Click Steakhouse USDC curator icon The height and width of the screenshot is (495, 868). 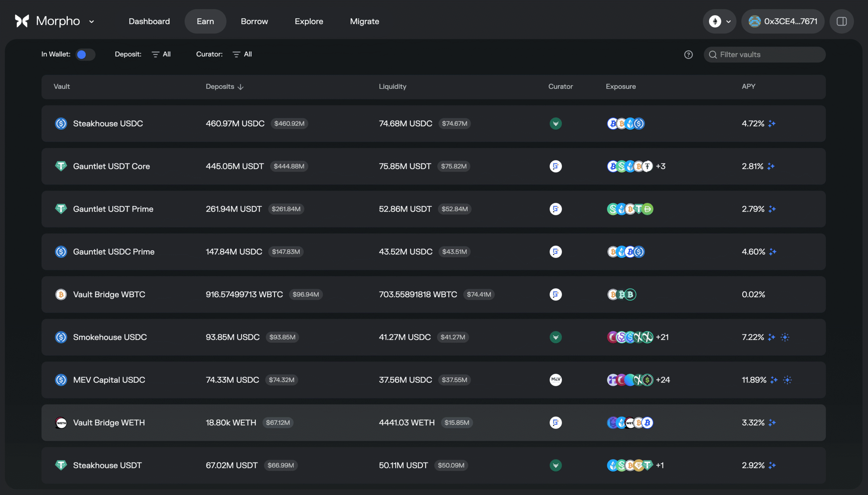(x=555, y=123)
